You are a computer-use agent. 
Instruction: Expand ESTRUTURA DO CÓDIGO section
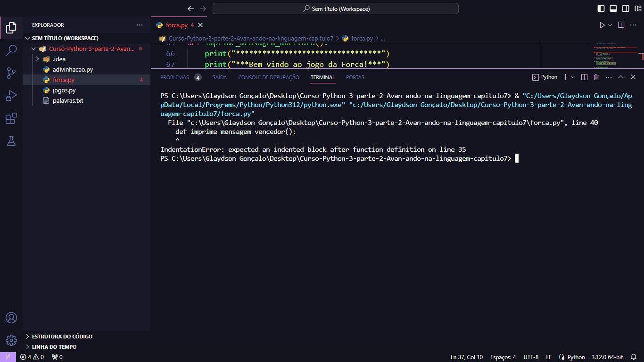86,337
